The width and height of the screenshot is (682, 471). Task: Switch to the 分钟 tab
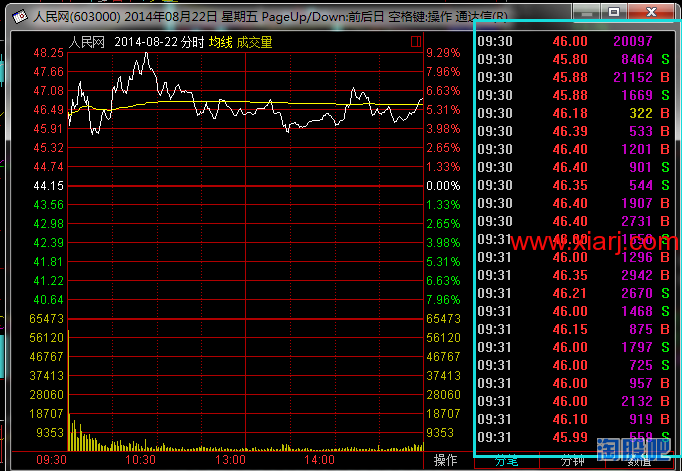[572, 461]
